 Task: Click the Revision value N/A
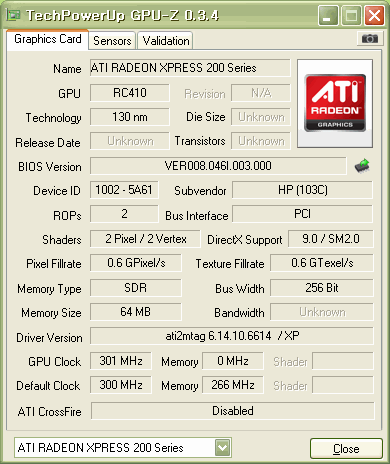pyautogui.click(x=261, y=93)
